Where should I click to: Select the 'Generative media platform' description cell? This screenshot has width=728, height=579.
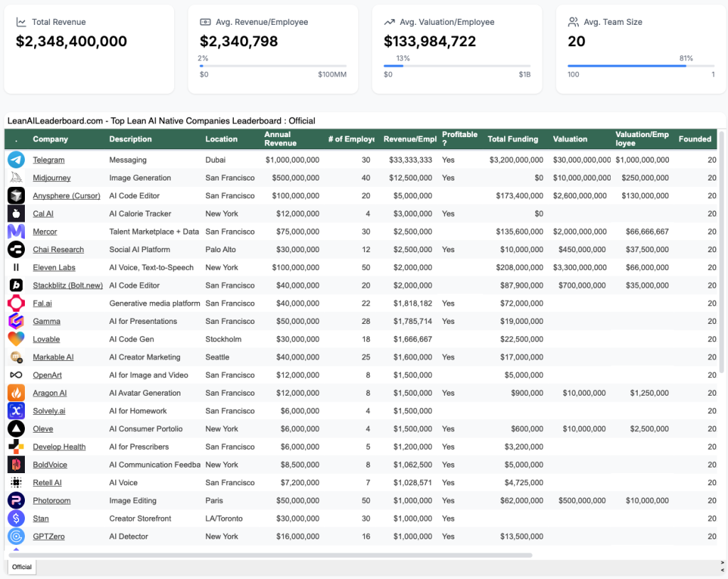tap(154, 303)
